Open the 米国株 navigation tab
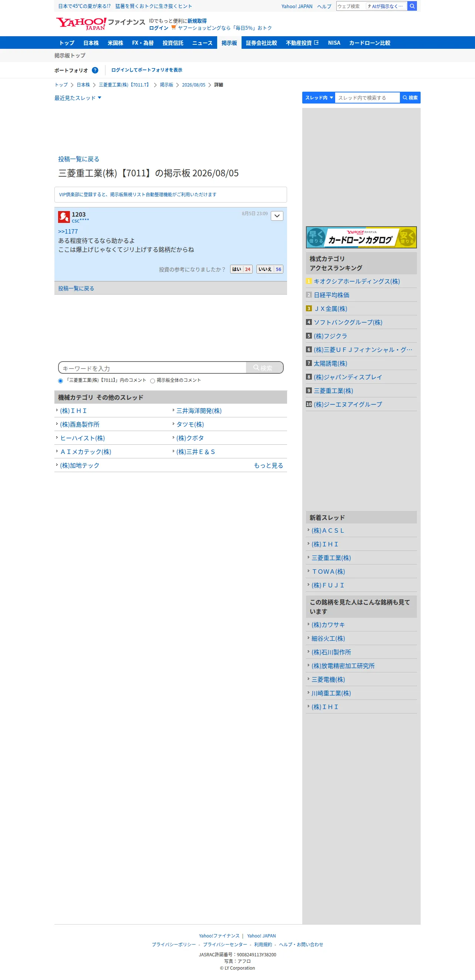Viewport: 475px width, 980px height. 115,43
